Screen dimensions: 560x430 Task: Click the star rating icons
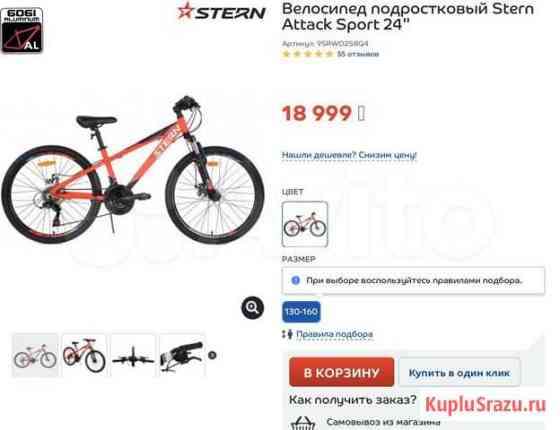coord(308,54)
